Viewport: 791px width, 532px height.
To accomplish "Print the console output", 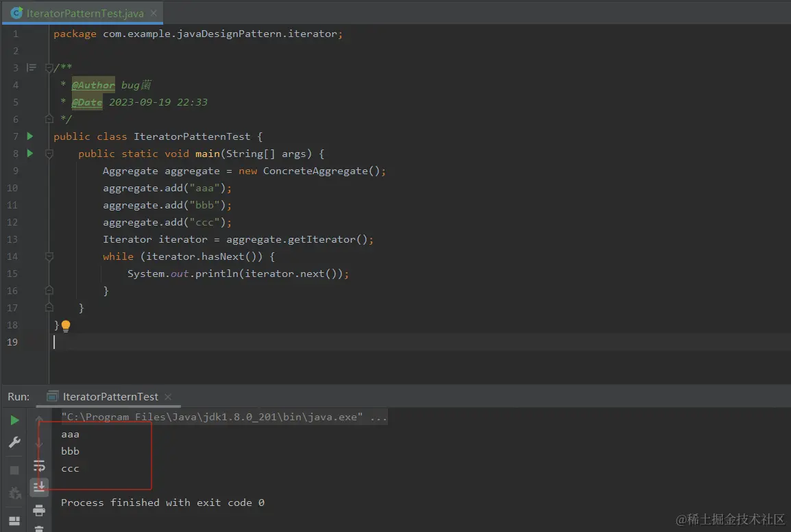I will tap(39, 510).
